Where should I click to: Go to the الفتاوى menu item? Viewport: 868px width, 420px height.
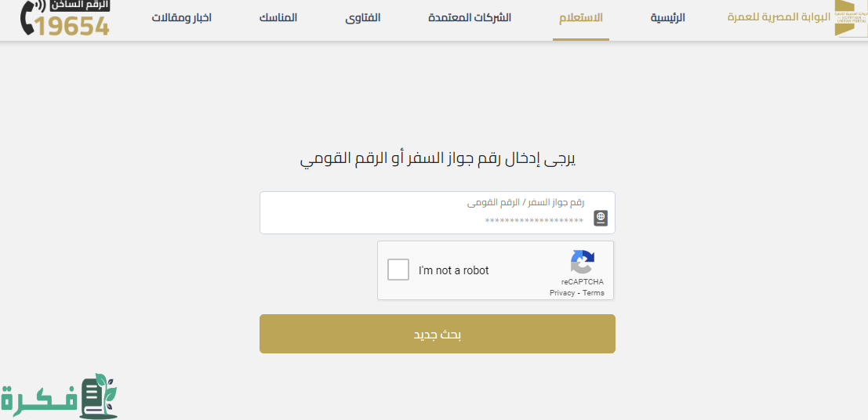(362, 18)
